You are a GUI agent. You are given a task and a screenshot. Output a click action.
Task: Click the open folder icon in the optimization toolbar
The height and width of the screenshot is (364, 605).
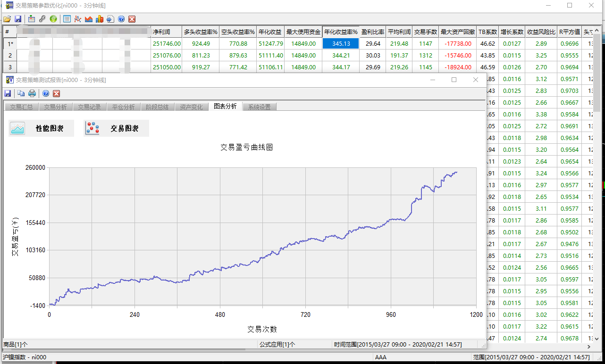click(x=7, y=19)
